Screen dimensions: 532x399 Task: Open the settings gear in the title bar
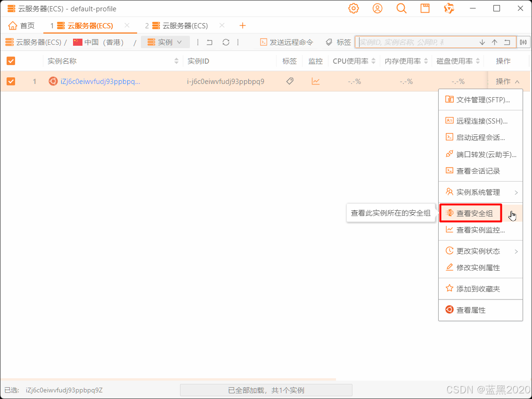[x=353, y=8]
